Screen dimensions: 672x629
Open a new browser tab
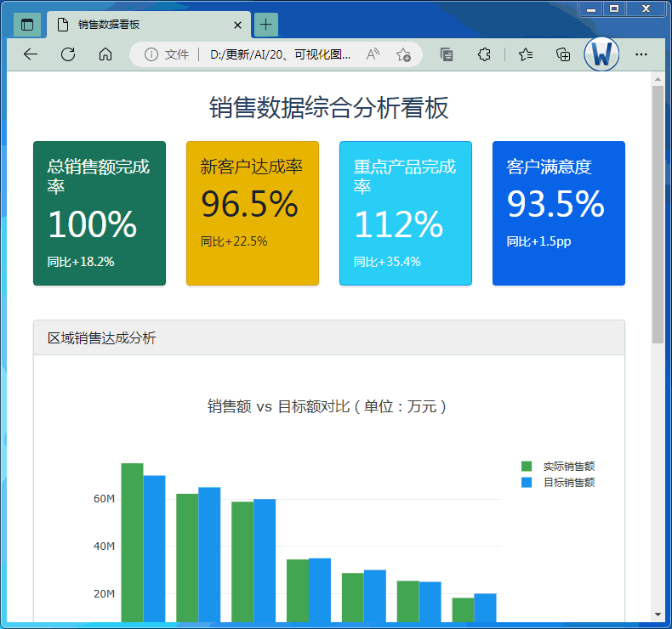tap(266, 25)
